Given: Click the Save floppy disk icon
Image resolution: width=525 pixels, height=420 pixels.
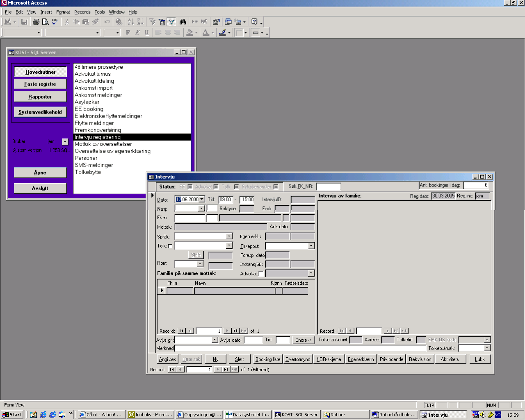Looking at the screenshot, I should point(24,22).
